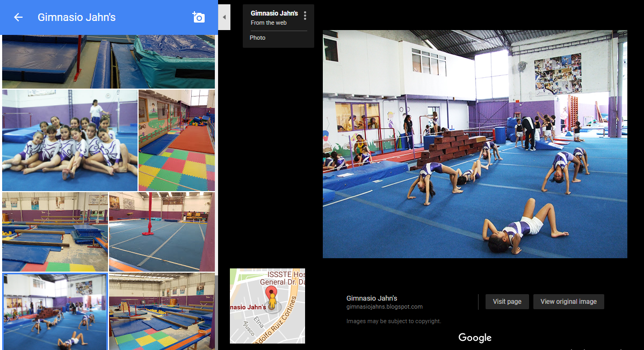Select the blue crash mats thumbnail at the top
The height and width of the screenshot is (350, 644).
108,62
